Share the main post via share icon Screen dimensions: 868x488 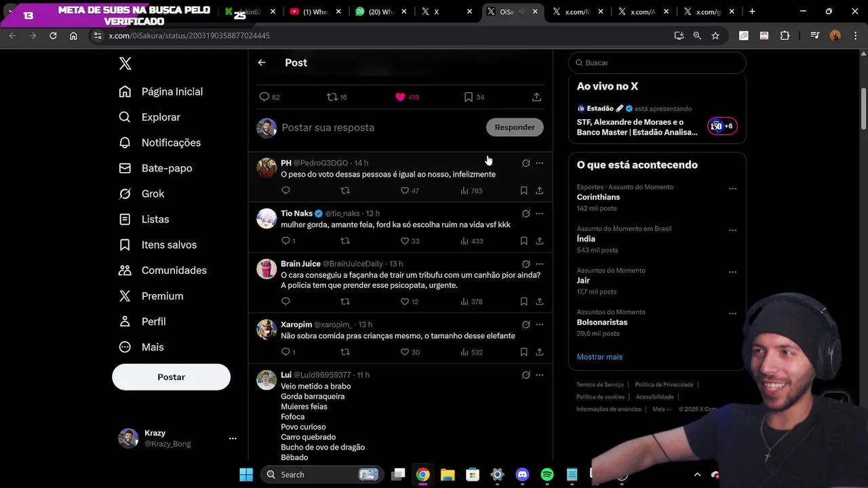point(536,97)
